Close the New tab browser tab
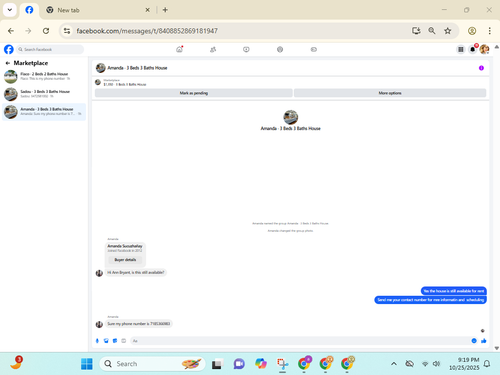The image size is (500, 375). click(147, 10)
